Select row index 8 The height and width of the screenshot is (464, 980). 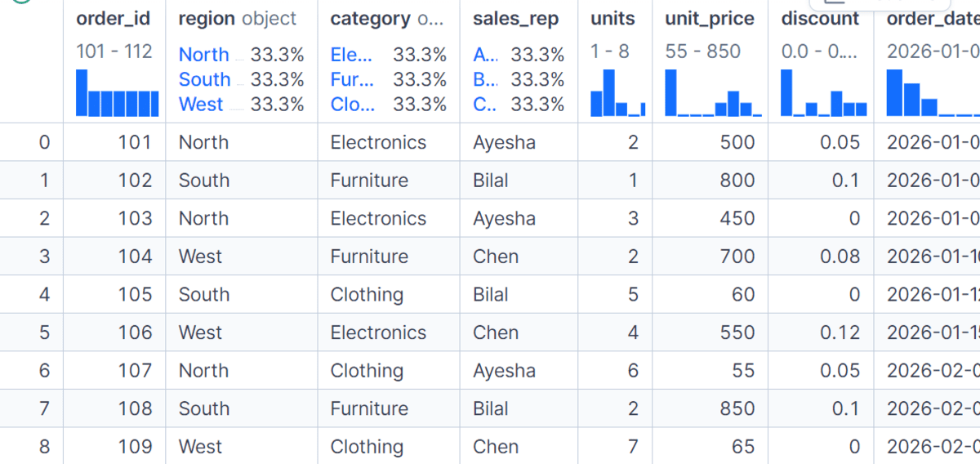44,447
